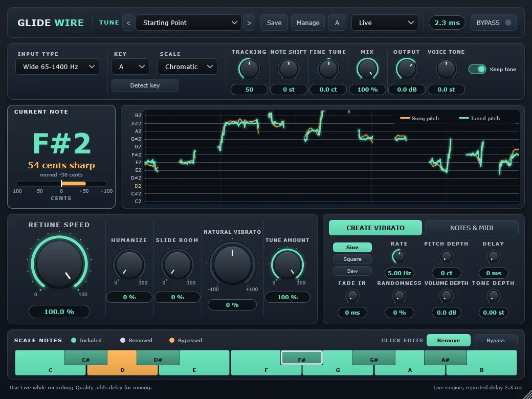Click the Tone Depth knob
Screen dimensions: 532x399
click(x=493, y=296)
